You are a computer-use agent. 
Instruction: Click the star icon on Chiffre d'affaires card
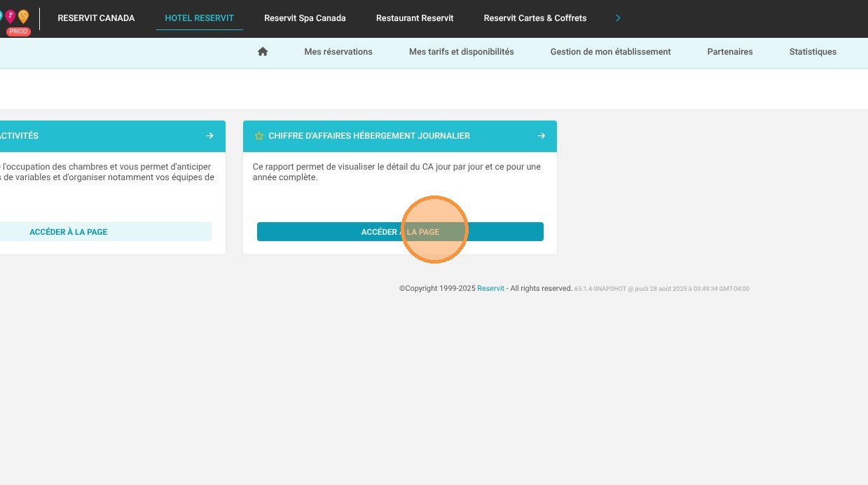coord(259,136)
